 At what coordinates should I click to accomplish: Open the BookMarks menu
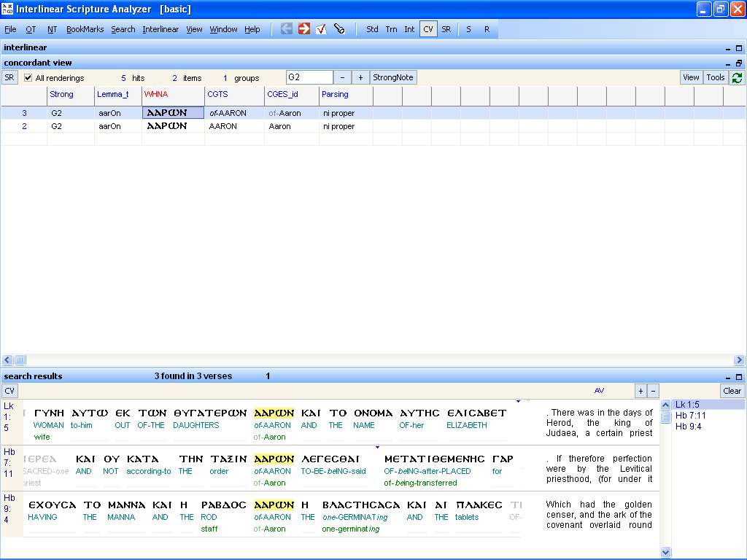pyautogui.click(x=84, y=29)
